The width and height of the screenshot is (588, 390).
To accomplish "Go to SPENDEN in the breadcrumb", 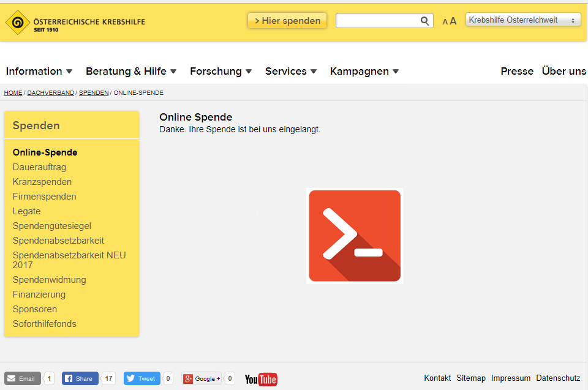I will click(94, 92).
